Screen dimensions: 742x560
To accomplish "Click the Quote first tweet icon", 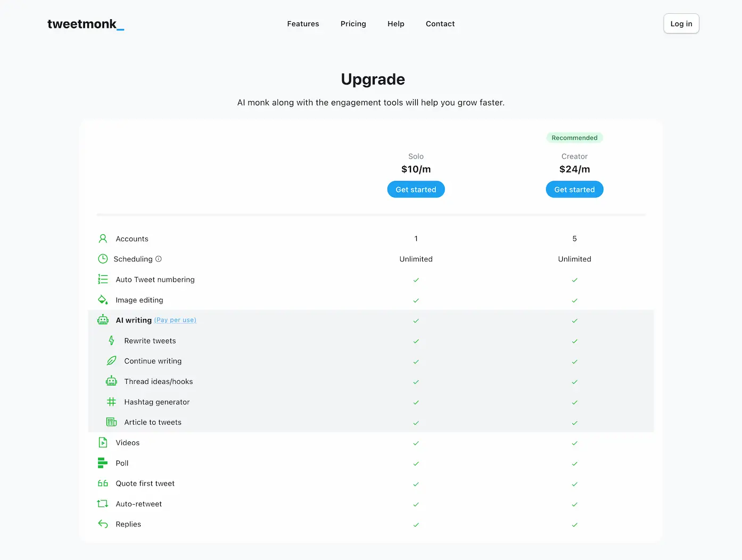I will point(103,483).
